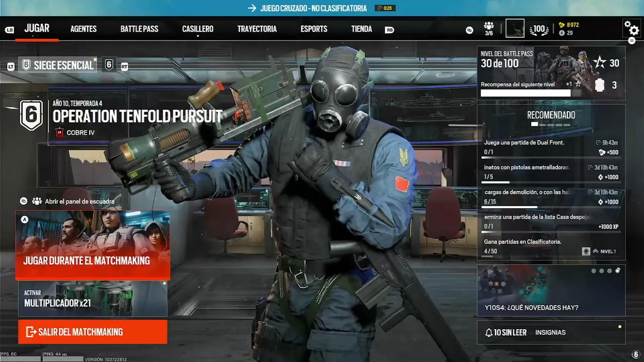This screenshot has height=362, width=644.
Task: Click the clock icon beside 9h43m
Action: pos(598,143)
